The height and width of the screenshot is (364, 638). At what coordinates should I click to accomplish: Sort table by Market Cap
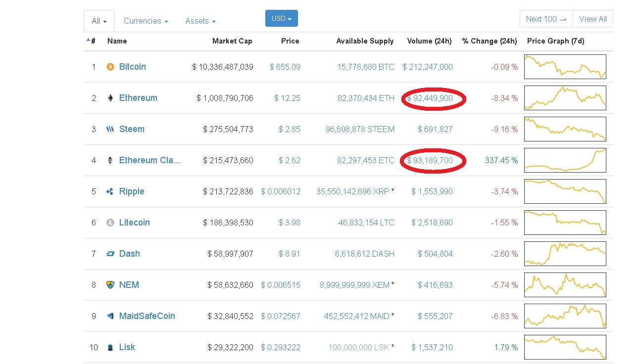[232, 41]
